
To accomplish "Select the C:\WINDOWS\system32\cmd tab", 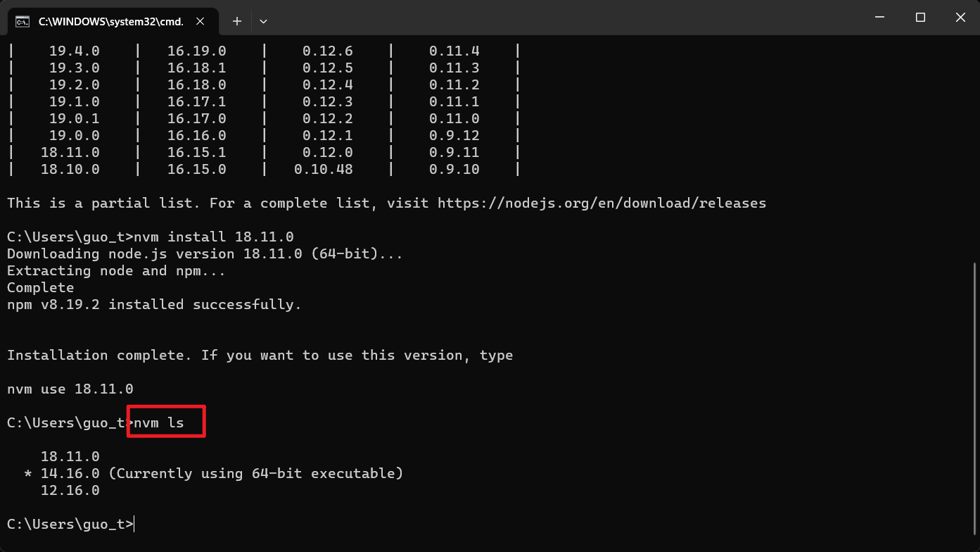I will [x=110, y=22].
